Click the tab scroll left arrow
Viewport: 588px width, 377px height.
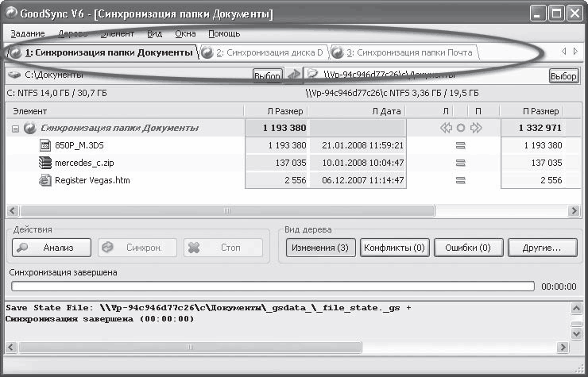[x=563, y=52]
